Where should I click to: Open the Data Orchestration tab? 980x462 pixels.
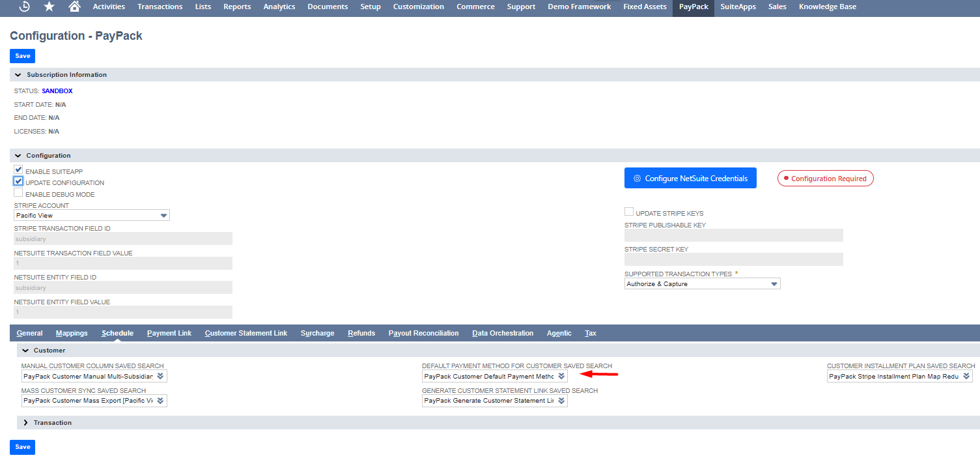pyautogui.click(x=503, y=333)
